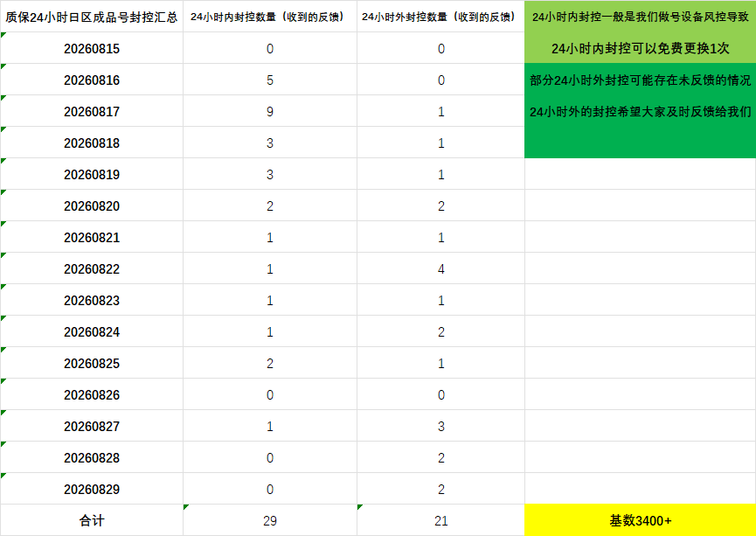Screen dimensions: 756x536
Task: Click the within-24h value 9 for 20260817
Action: tap(270, 111)
